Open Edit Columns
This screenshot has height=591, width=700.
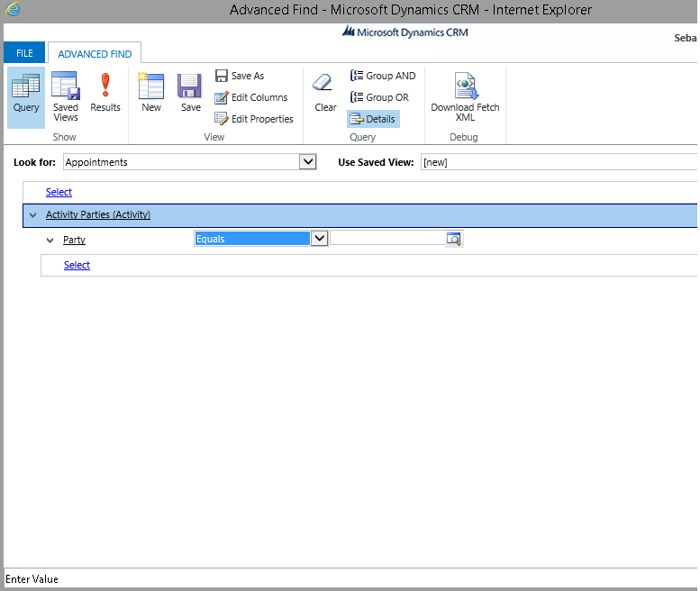251,97
